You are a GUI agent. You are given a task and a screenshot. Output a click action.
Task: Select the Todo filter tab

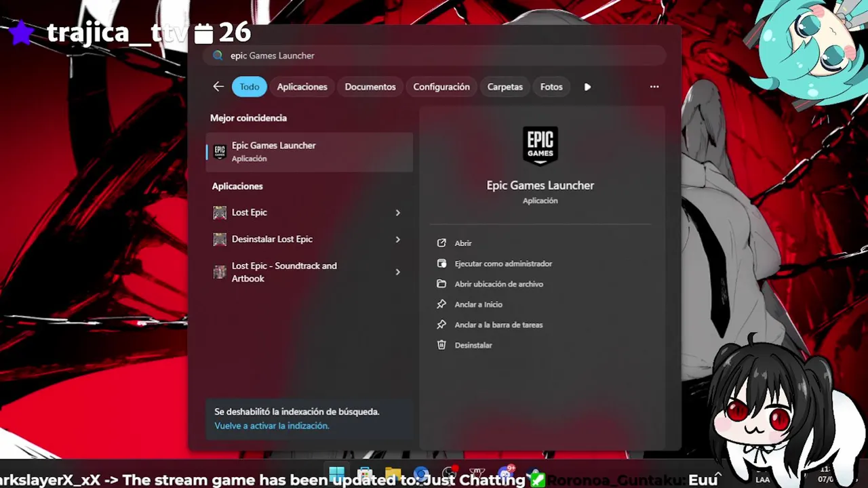[250, 87]
